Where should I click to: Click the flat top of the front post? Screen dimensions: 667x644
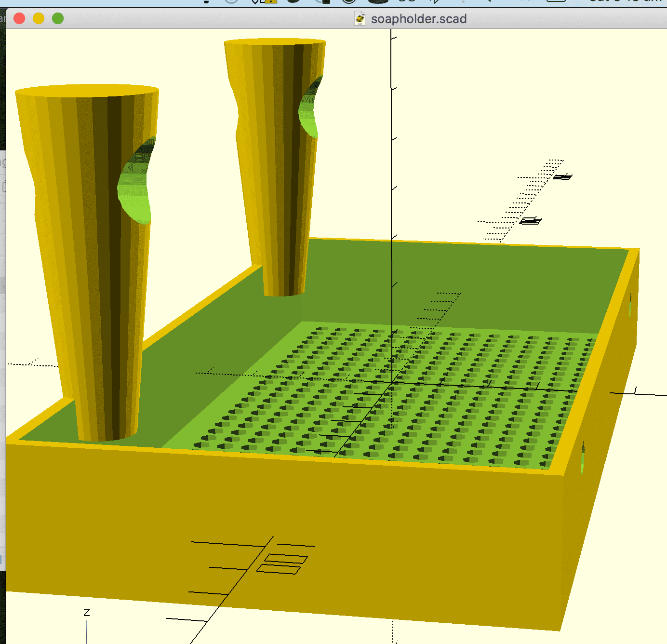87,91
